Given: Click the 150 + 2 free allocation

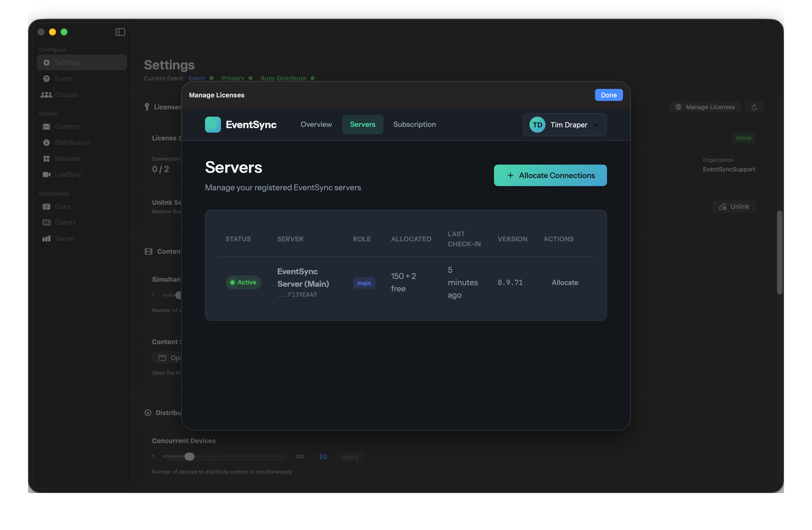Looking at the screenshot, I should pos(403,282).
